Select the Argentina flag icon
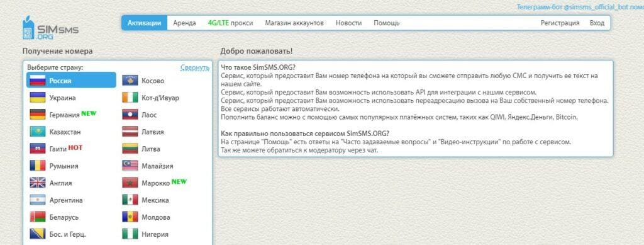The width and height of the screenshot is (644, 245). (x=37, y=200)
